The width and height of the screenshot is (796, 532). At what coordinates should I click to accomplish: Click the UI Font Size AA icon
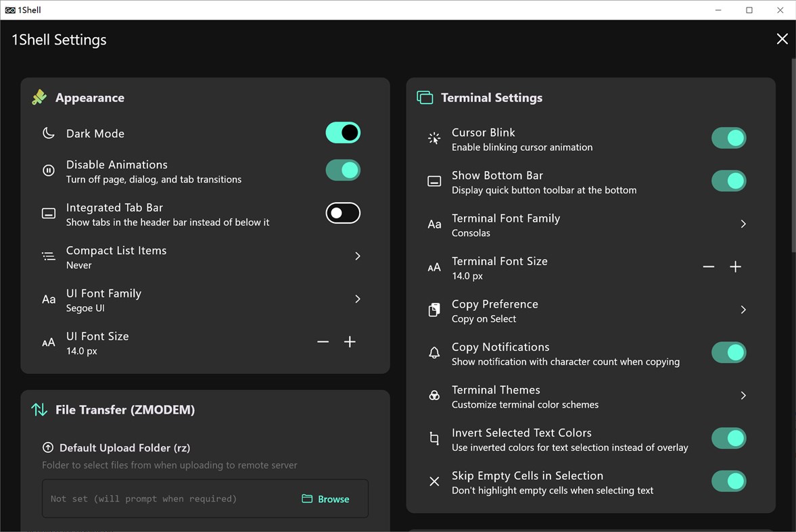(48, 343)
